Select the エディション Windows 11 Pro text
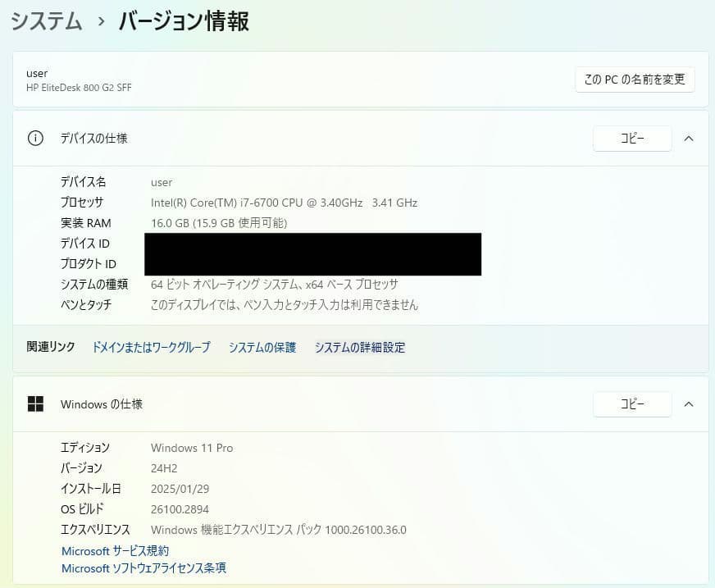The image size is (715, 588). (x=192, y=447)
